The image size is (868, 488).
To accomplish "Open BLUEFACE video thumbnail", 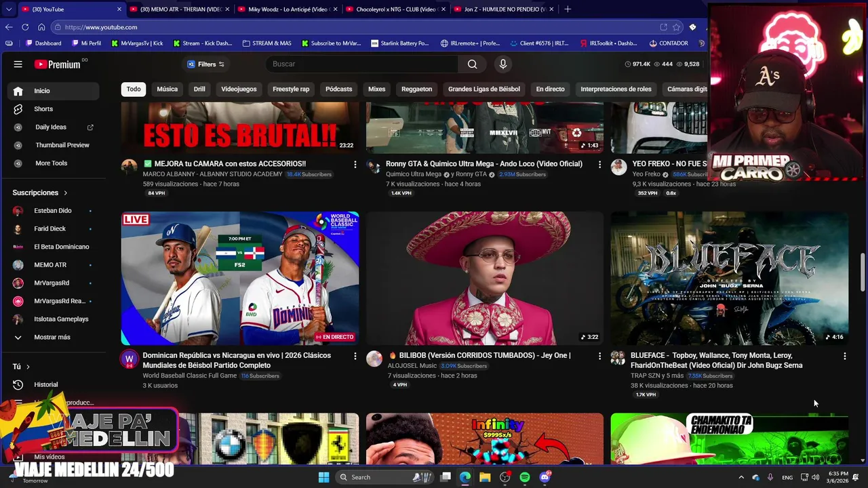I will coord(730,279).
